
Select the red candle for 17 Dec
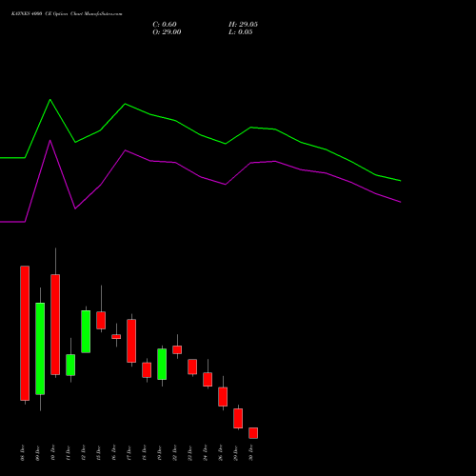pyautogui.click(x=131, y=341)
